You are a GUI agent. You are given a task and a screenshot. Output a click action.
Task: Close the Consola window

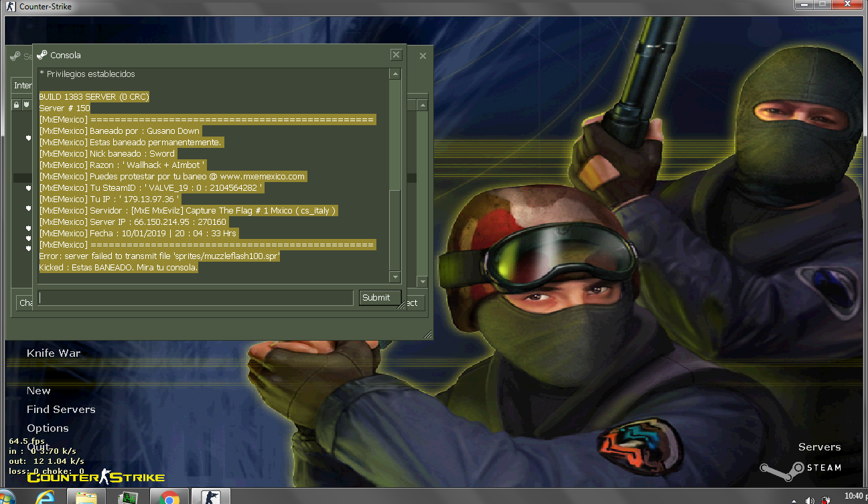point(396,55)
